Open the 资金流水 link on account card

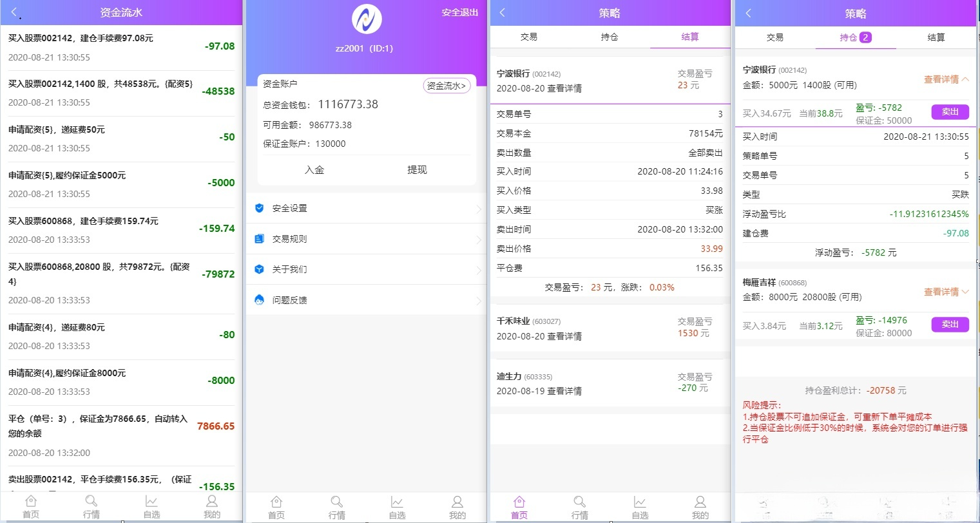(x=446, y=84)
